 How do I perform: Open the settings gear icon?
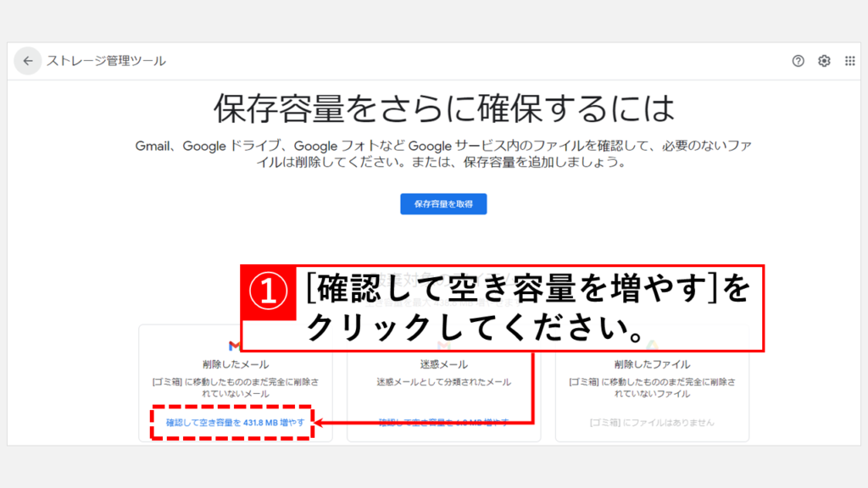click(x=824, y=61)
